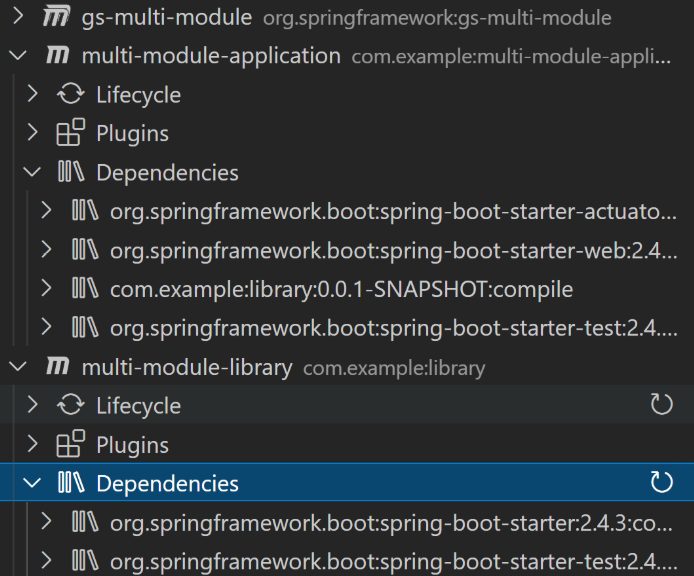Select Dependencies label under multi-module-application
This screenshot has height=576, width=694.
[x=167, y=173]
